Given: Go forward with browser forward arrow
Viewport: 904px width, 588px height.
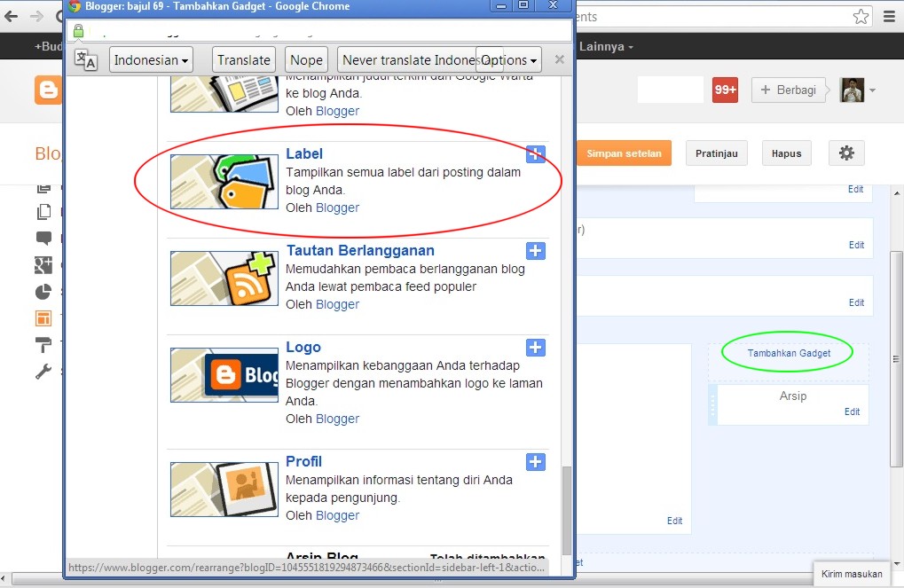Looking at the screenshot, I should (x=36, y=16).
